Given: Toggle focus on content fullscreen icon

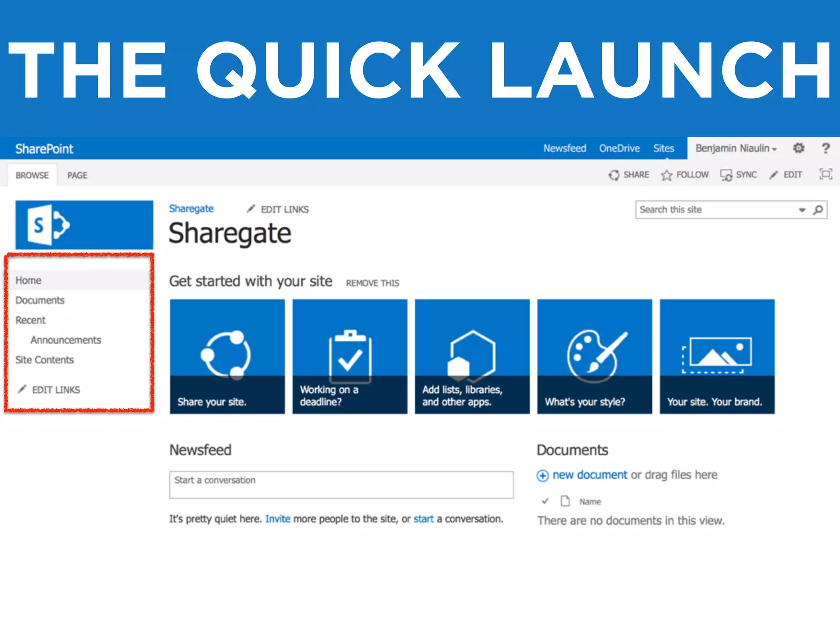Looking at the screenshot, I should [826, 174].
